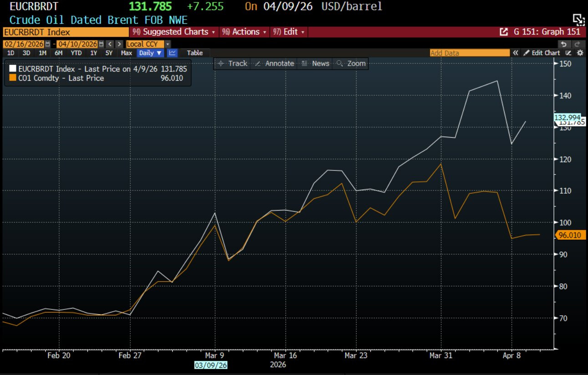Screen dimensions: 588x375
Task: Toggle the Annotate drawing mode
Action: point(275,63)
